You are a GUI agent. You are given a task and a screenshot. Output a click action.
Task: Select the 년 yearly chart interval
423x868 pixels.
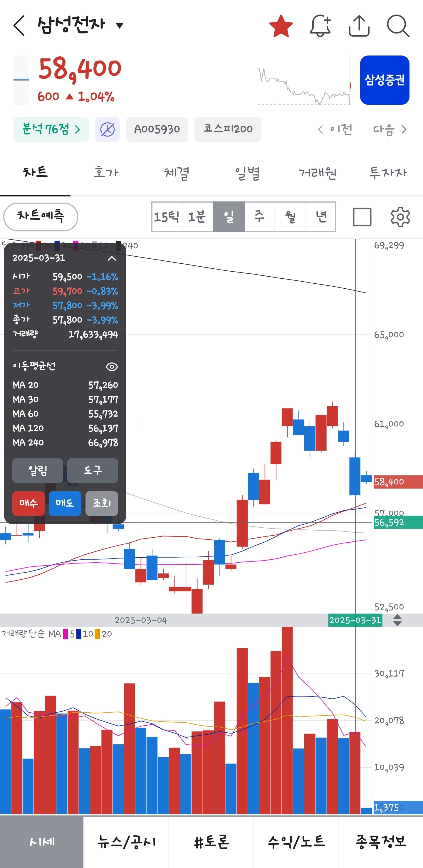(x=320, y=217)
